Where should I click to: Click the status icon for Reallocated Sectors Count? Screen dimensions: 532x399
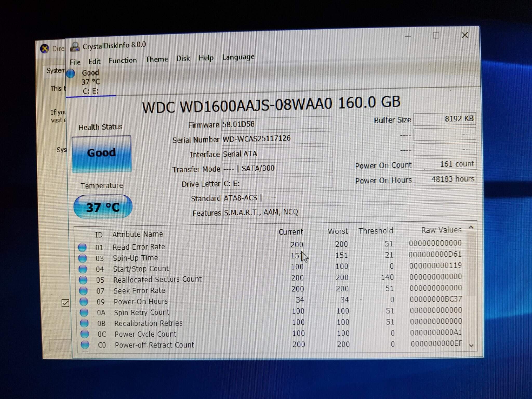[83, 280]
